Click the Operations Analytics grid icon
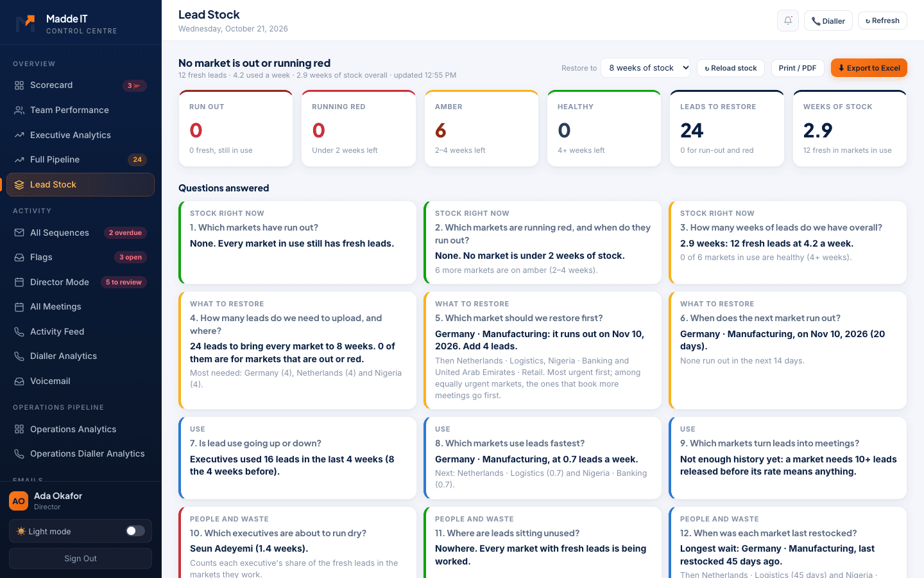The height and width of the screenshot is (578, 924). tap(19, 430)
